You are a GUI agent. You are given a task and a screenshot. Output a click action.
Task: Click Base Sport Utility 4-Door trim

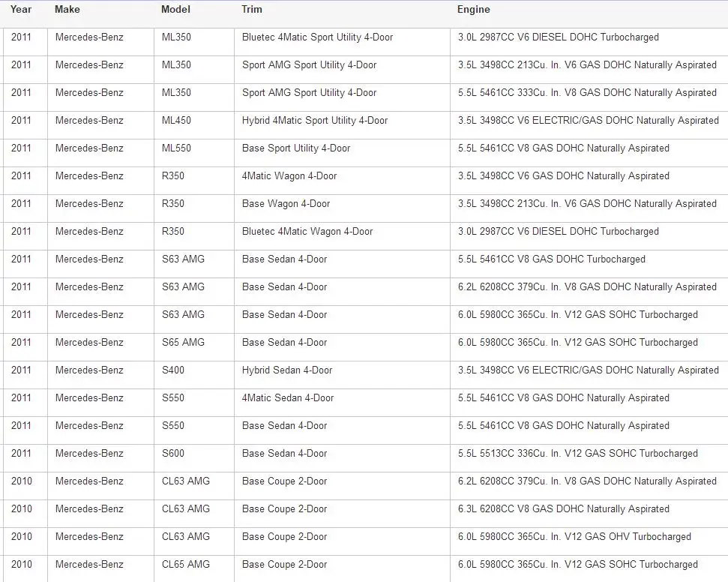(296, 148)
